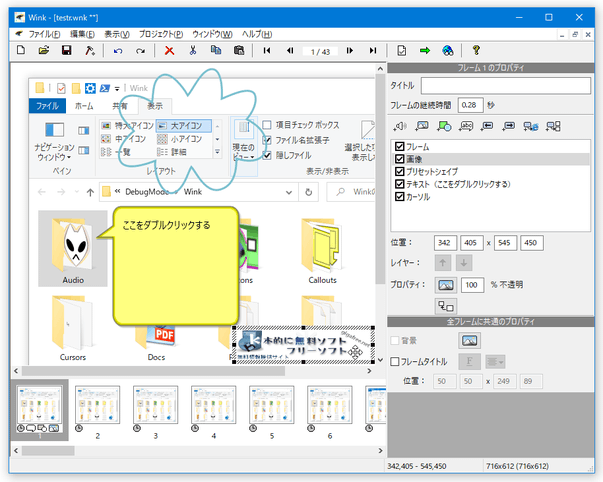Click the new project wizard icon beside Save
This screenshot has width=603, height=482.
(x=90, y=50)
